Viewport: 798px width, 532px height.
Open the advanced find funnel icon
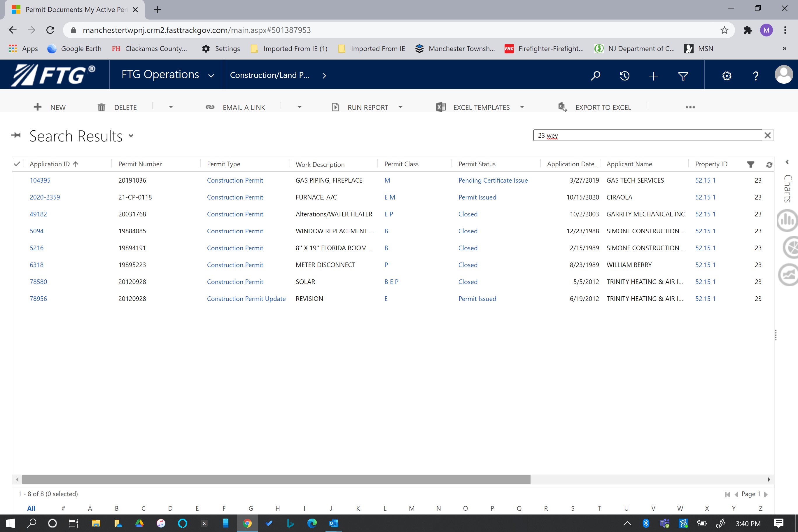point(682,76)
